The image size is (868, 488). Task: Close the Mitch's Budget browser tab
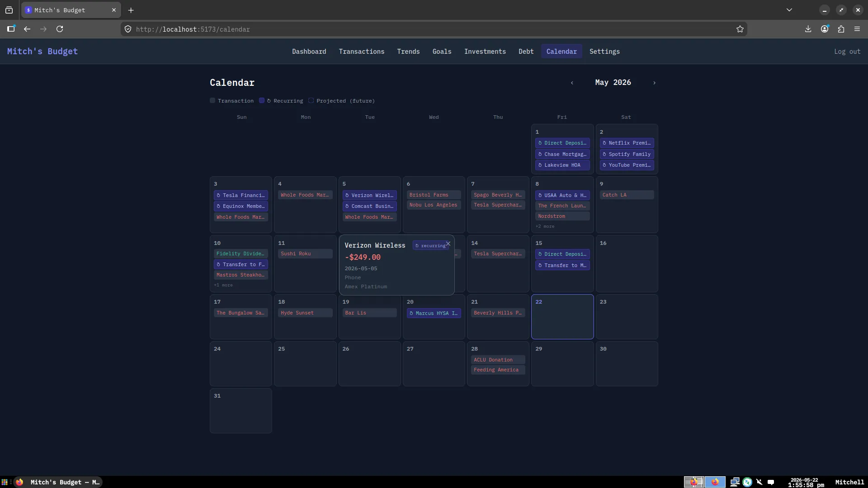tap(114, 10)
